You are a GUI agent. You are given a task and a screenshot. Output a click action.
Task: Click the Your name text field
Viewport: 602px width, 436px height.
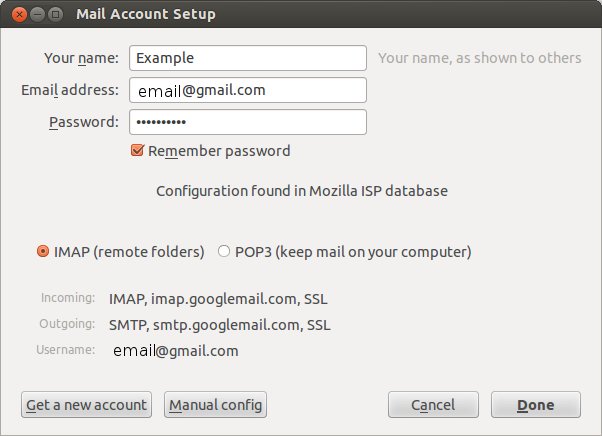point(247,58)
